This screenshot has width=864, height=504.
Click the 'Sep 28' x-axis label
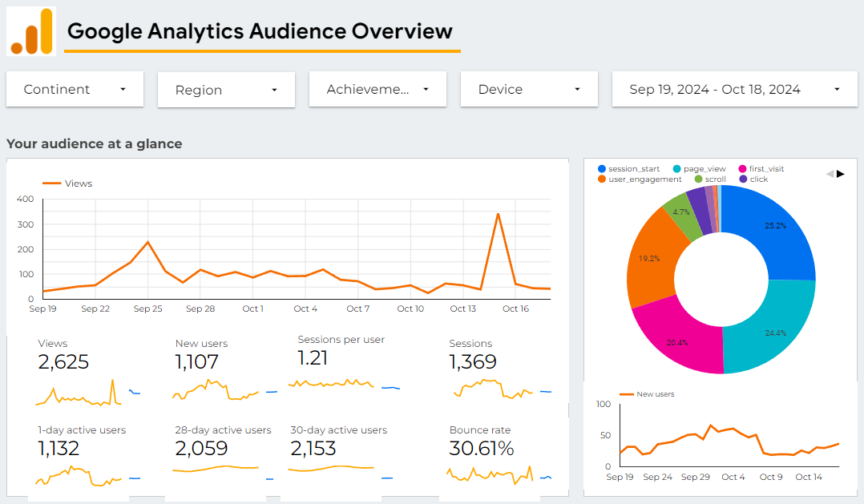(200, 309)
